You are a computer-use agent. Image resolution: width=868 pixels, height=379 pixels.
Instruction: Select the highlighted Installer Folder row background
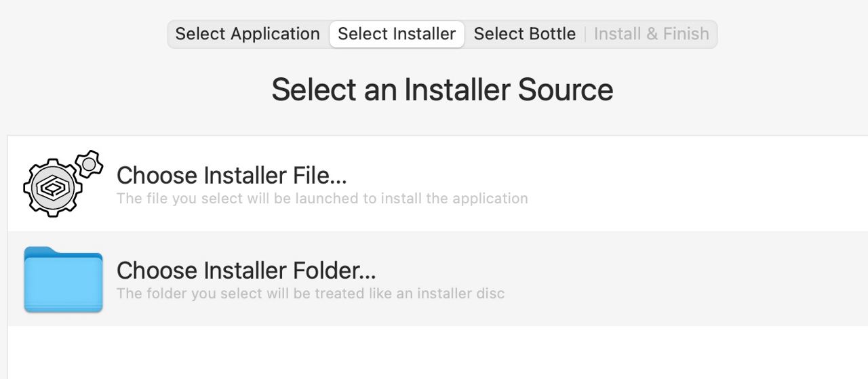tap(437, 279)
